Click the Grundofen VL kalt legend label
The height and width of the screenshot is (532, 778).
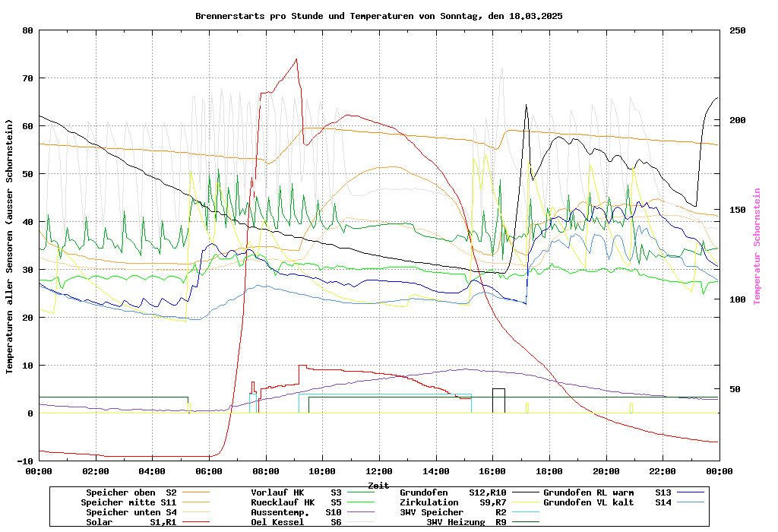point(589,502)
